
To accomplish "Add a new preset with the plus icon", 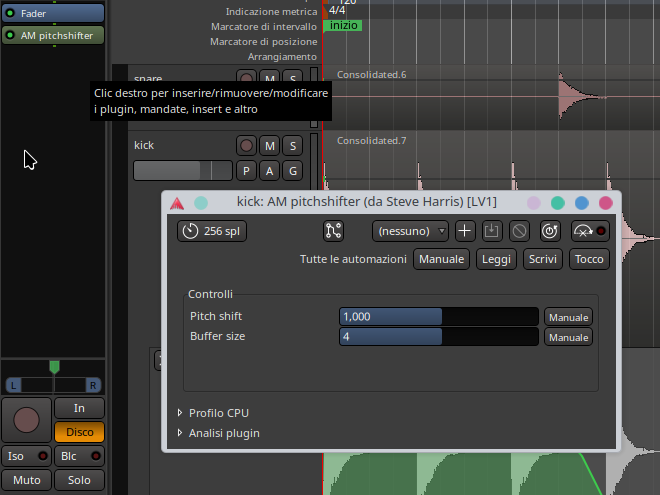I will 464,231.
